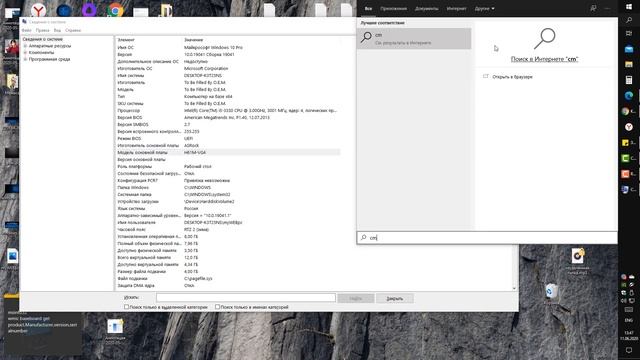Image resolution: width=640 pixels, height=360 pixels.
Task: Select the Имя ОС row
Action: [x=228, y=47]
